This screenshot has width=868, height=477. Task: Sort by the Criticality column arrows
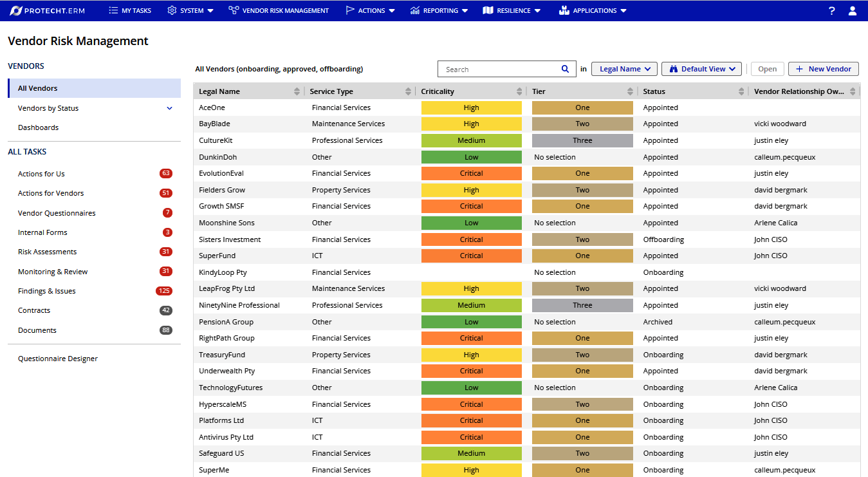pyautogui.click(x=519, y=91)
